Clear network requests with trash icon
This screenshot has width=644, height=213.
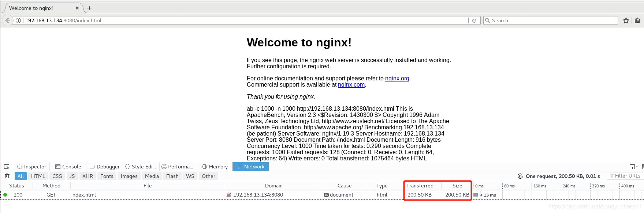coord(7,176)
